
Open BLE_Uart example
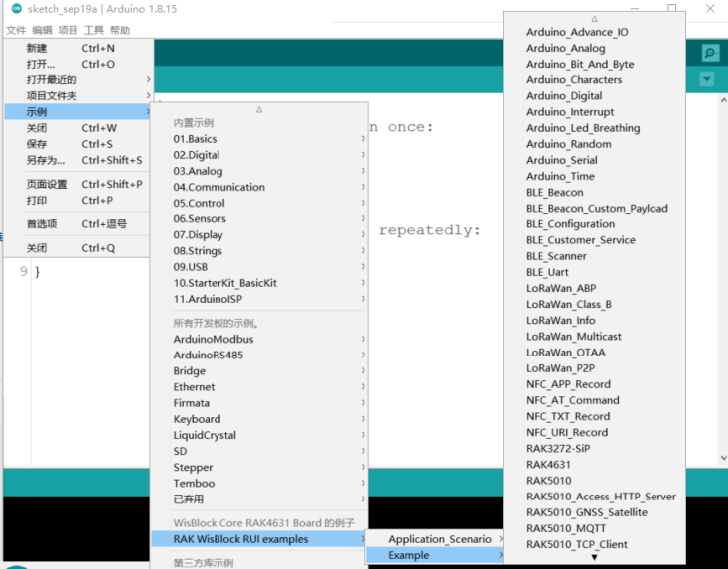(594, 272)
